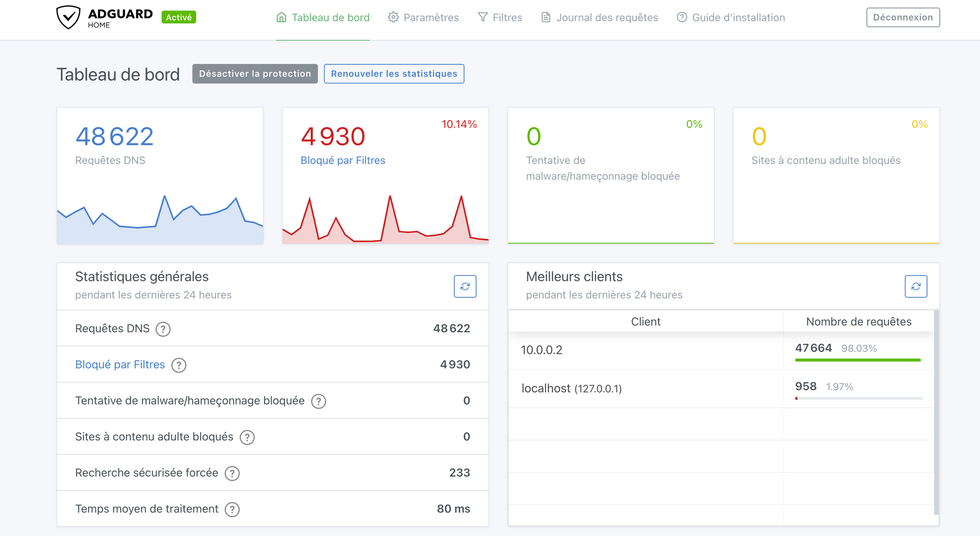Click the green 98.03% progress bar
The image size is (980, 536).
pyautogui.click(x=858, y=360)
